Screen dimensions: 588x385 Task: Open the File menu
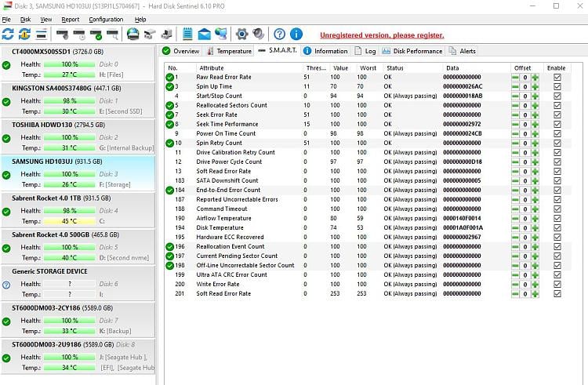[6, 20]
